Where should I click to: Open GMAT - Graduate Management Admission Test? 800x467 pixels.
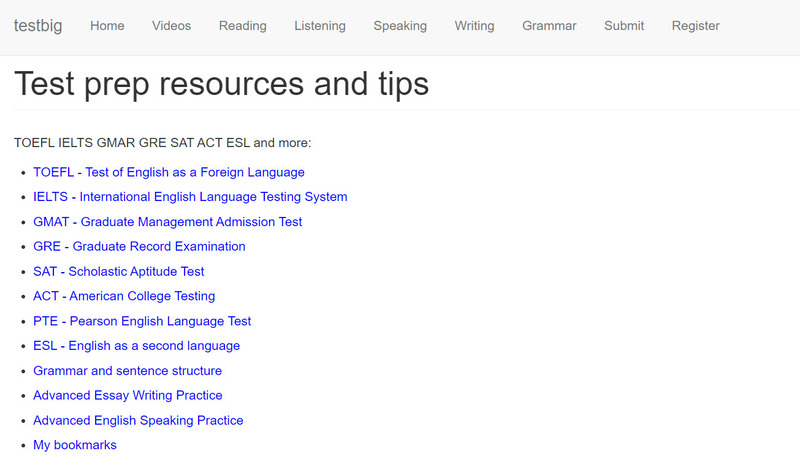167,222
